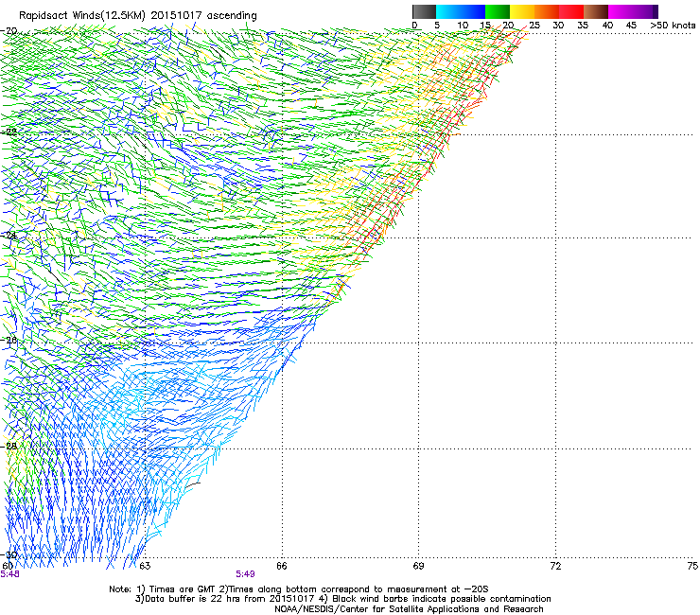This screenshot has height=615, width=700.
Task: Click the -24 latitude axis label
Action: pos(9,236)
